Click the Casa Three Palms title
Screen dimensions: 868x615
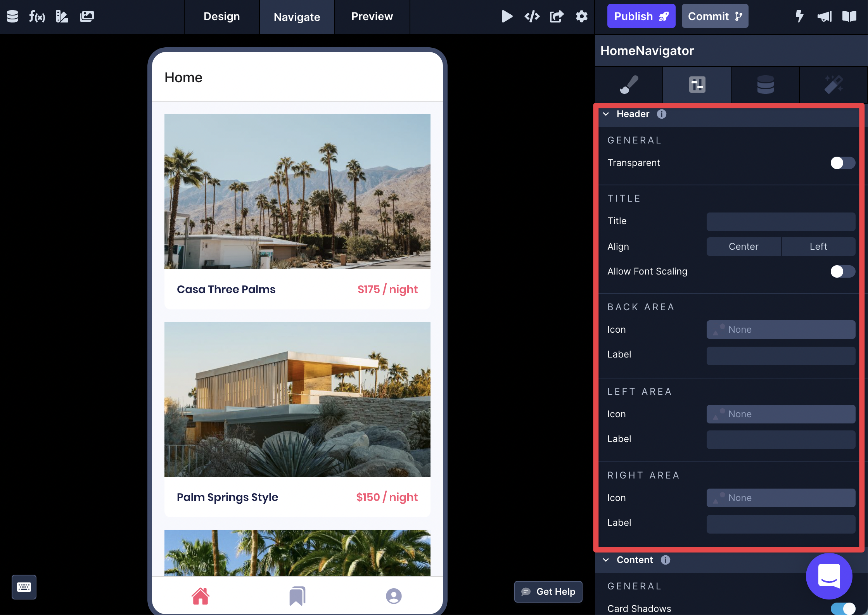tap(226, 290)
